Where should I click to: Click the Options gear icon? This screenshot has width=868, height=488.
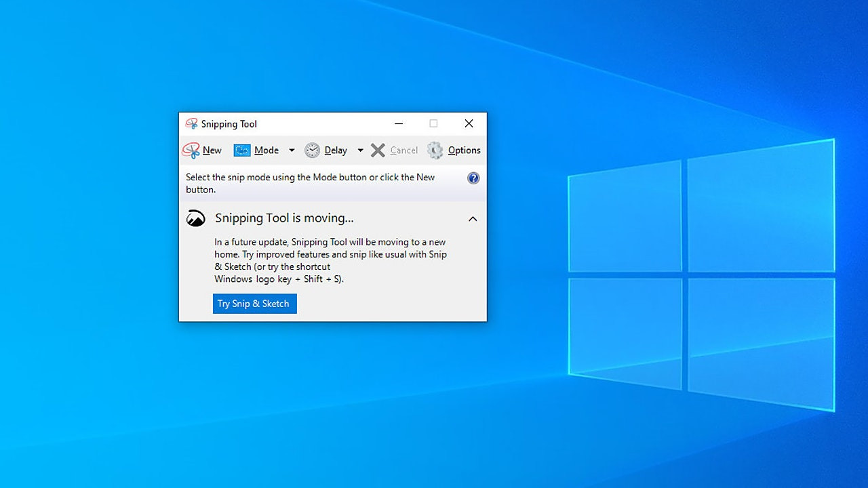click(435, 150)
